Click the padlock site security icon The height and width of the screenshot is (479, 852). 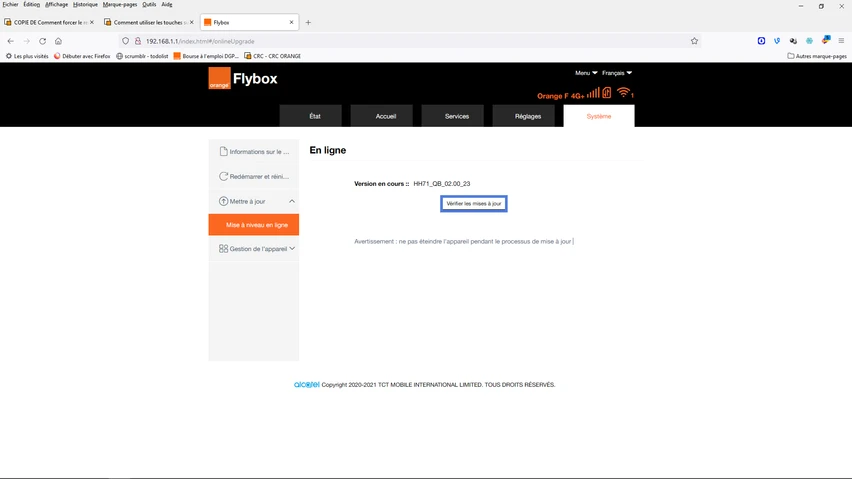click(138, 41)
